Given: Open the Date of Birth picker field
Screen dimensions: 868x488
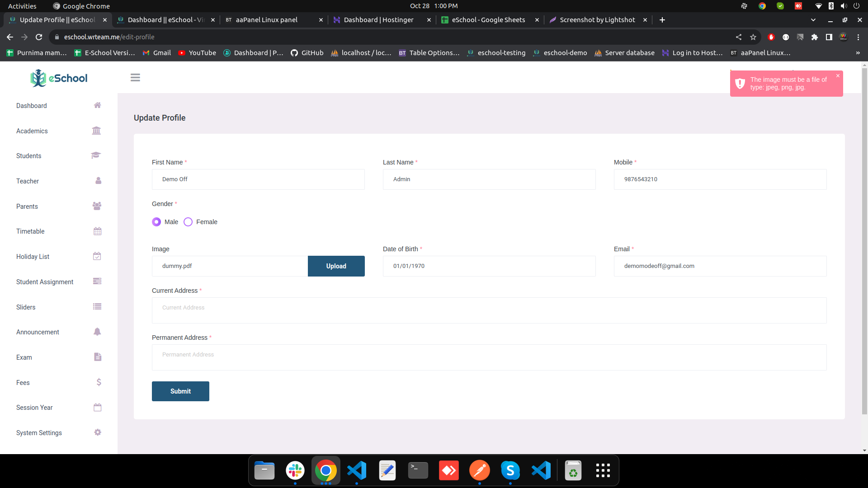Looking at the screenshot, I should click(x=489, y=266).
